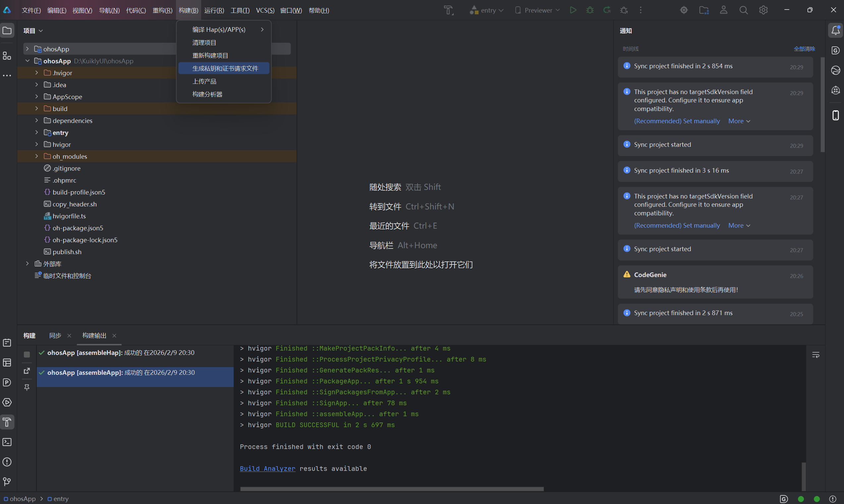Select 生成私钥和证书请求文件 menu entry

coord(225,68)
